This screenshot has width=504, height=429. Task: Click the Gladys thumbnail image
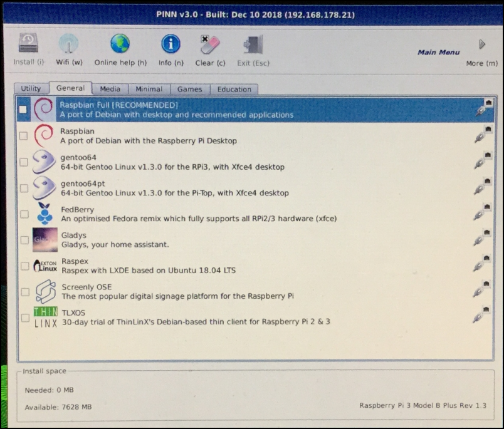pyautogui.click(x=45, y=239)
